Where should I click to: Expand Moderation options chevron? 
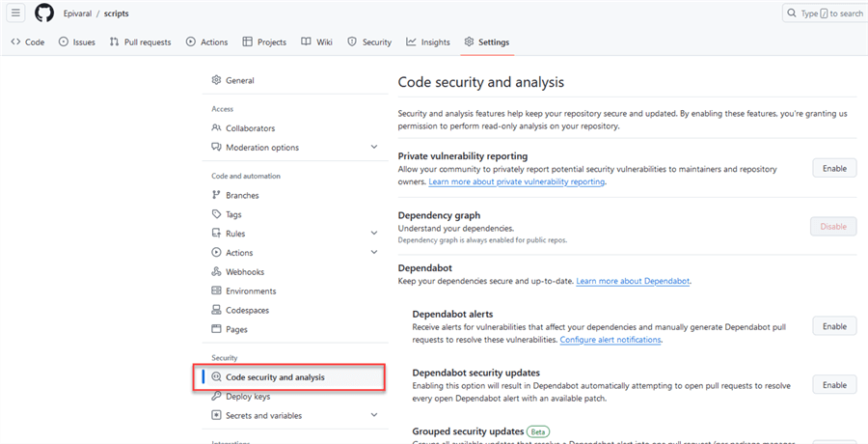pyautogui.click(x=374, y=148)
